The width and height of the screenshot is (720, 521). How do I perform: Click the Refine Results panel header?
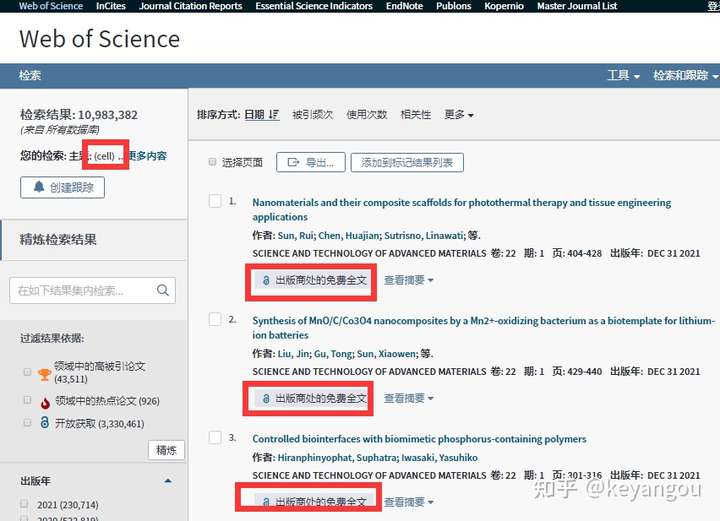click(94, 240)
